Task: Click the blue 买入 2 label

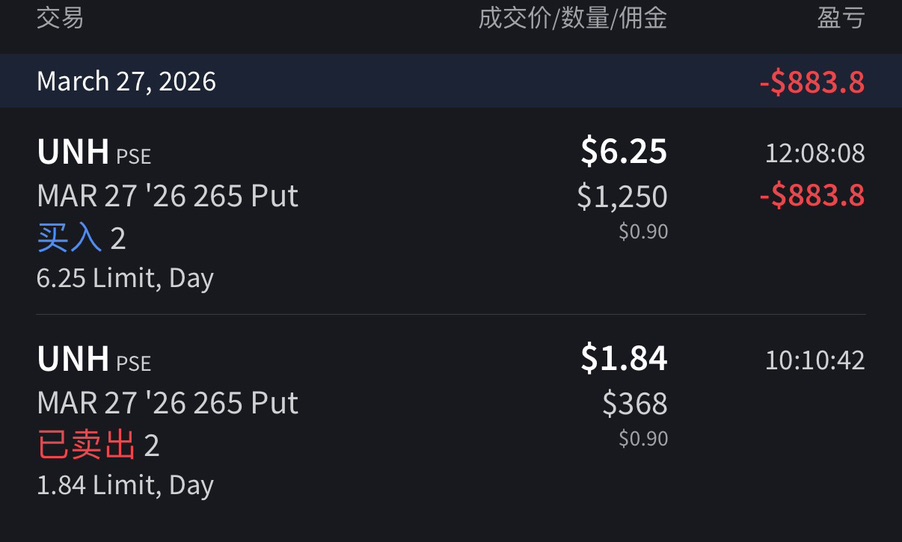Action: pos(81,238)
